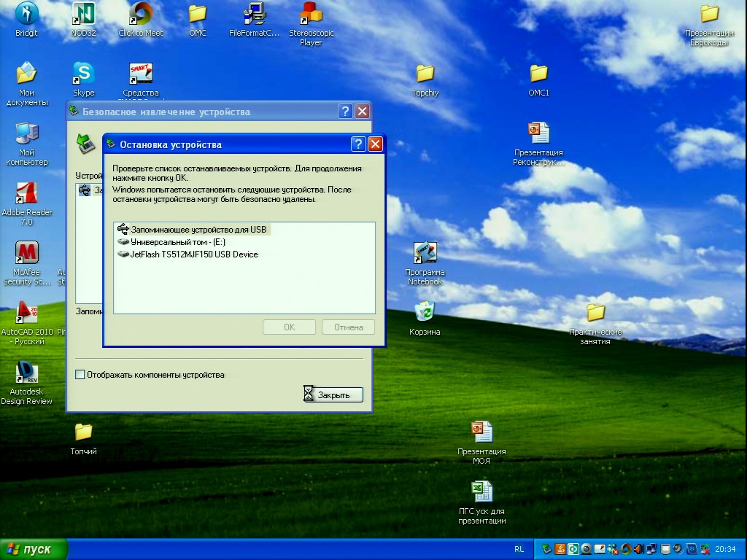Click OK in Остановка устройства dialog
This screenshot has height=560, width=747.
pos(289,327)
